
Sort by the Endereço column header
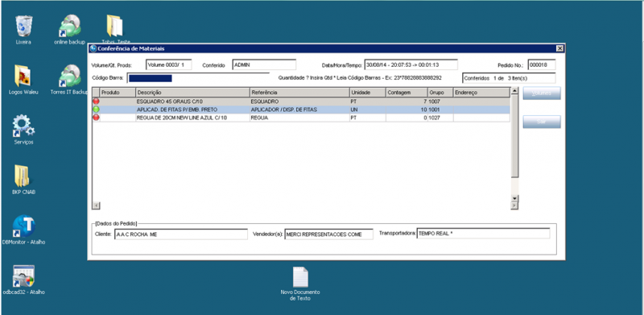tap(481, 93)
